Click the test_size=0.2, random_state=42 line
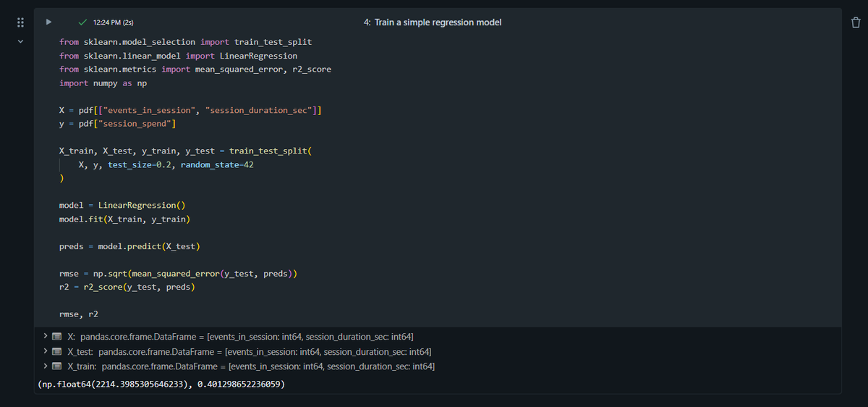 pyautogui.click(x=166, y=165)
